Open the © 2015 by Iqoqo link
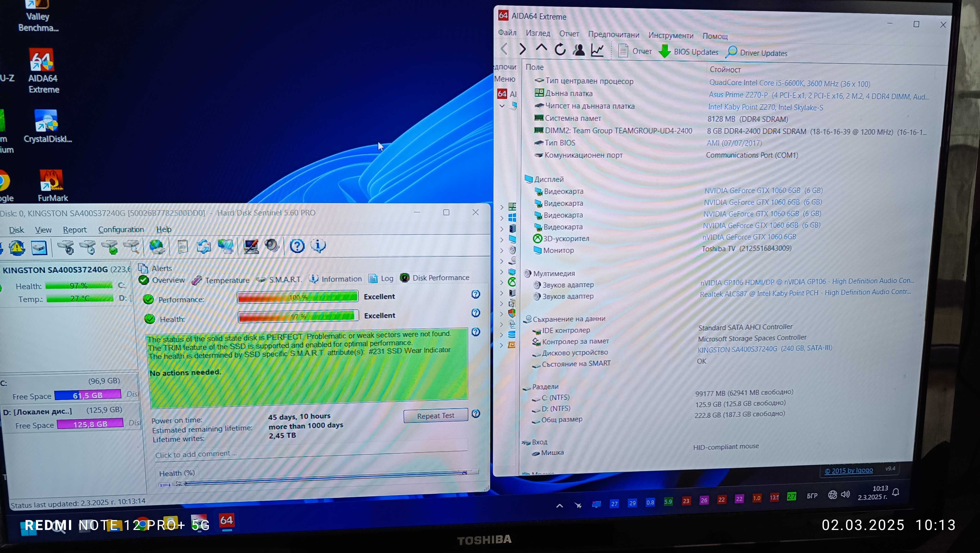This screenshot has width=980, height=553. 849,470
